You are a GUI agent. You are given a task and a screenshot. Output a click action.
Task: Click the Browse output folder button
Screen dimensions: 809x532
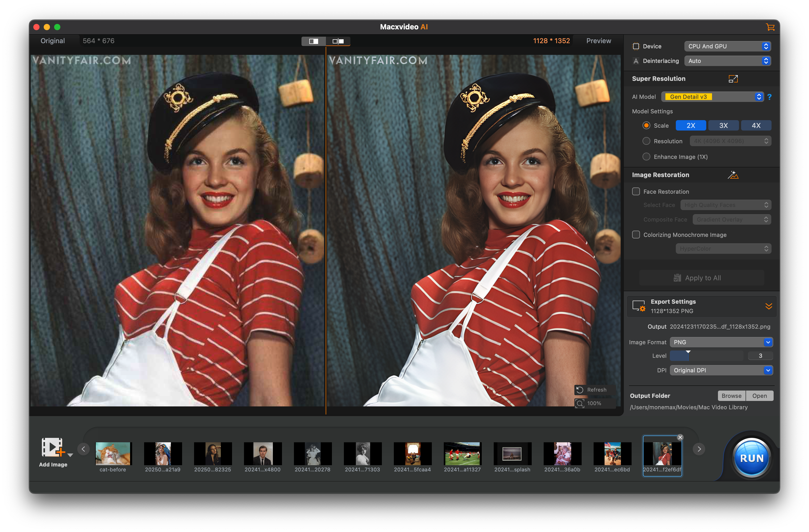731,396
